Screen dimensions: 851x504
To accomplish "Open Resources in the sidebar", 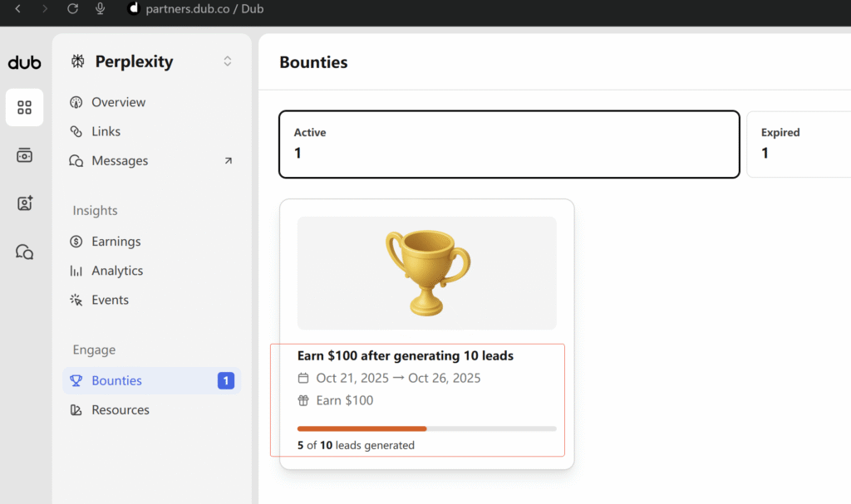I will 121,409.
